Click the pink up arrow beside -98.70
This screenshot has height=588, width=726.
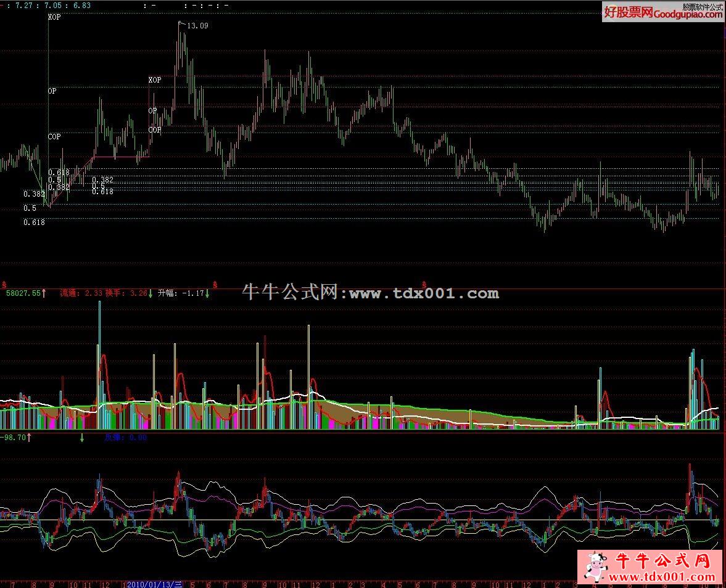coord(29,438)
